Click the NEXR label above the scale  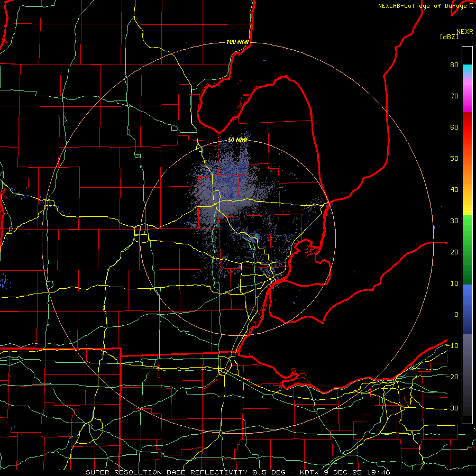464,32
